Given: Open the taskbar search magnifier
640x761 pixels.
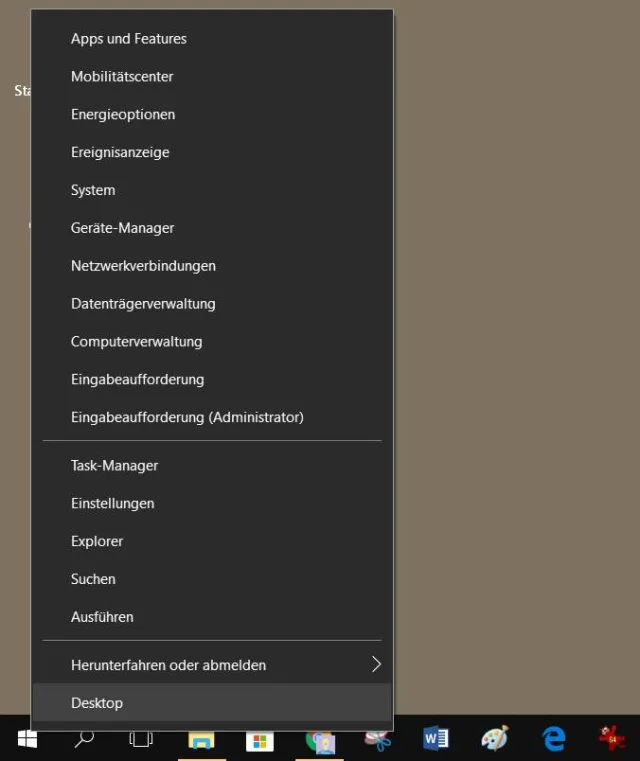Looking at the screenshot, I should pyautogui.click(x=85, y=739).
